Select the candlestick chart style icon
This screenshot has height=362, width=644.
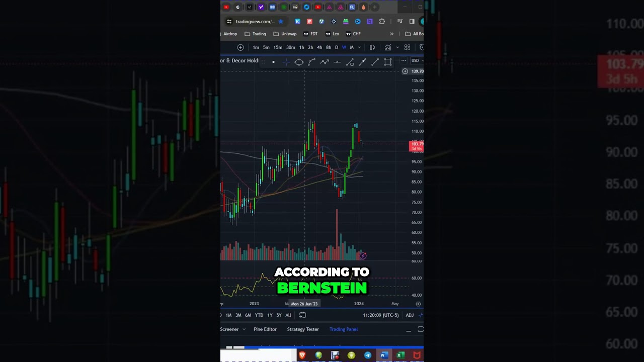(x=372, y=47)
